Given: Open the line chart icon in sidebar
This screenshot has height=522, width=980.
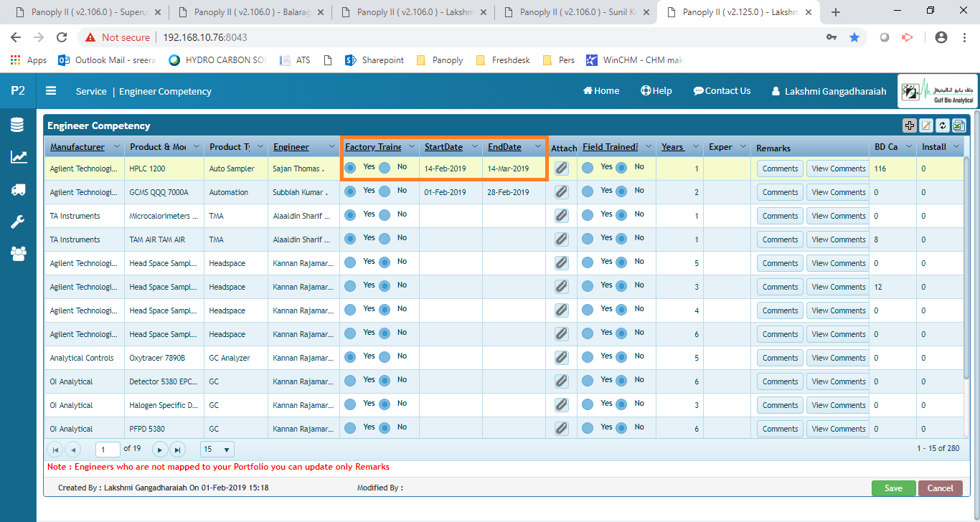Looking at the screenshot, I should [x=19, y=157].
